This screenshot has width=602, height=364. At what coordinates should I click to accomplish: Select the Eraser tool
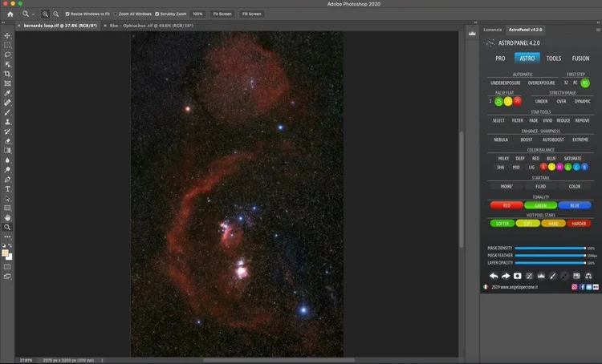[7, 141]
